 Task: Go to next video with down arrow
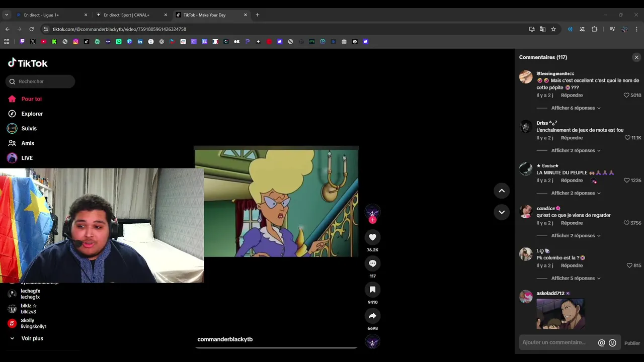502,212
